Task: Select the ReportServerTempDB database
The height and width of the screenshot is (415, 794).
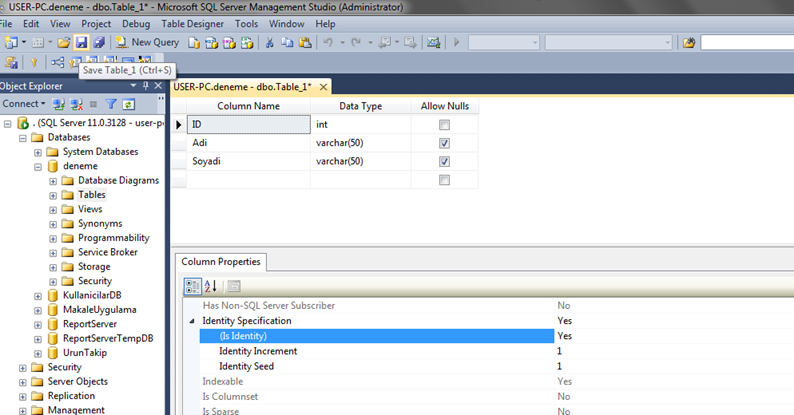Action: tap(108, 339)
